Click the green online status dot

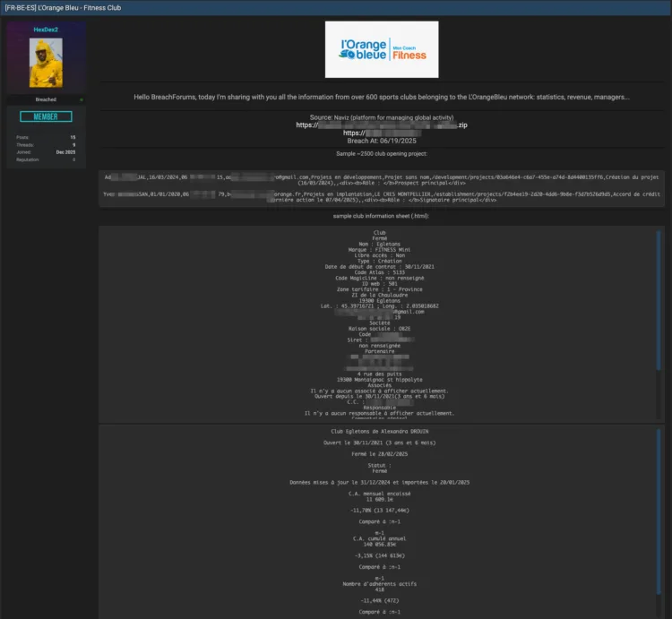(x=82, y=99)
